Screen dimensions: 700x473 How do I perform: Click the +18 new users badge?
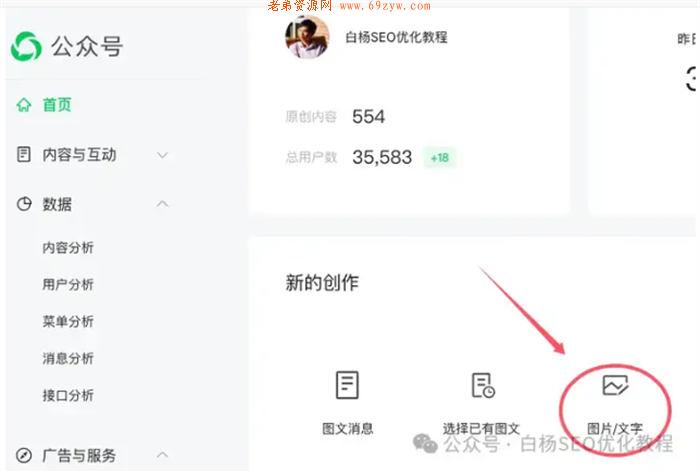point(440,158)
